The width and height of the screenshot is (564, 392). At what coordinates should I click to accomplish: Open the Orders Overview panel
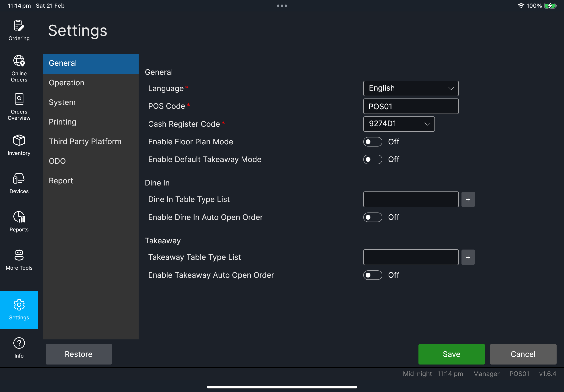coord(19,107)
